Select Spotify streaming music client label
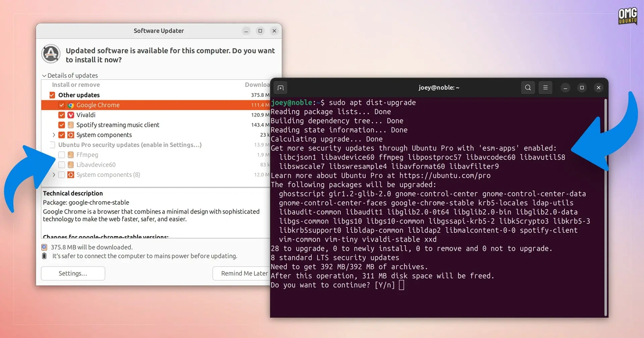The height and width of the screenshot is (338, 644). pyautogui.click(x=118, y=125)
